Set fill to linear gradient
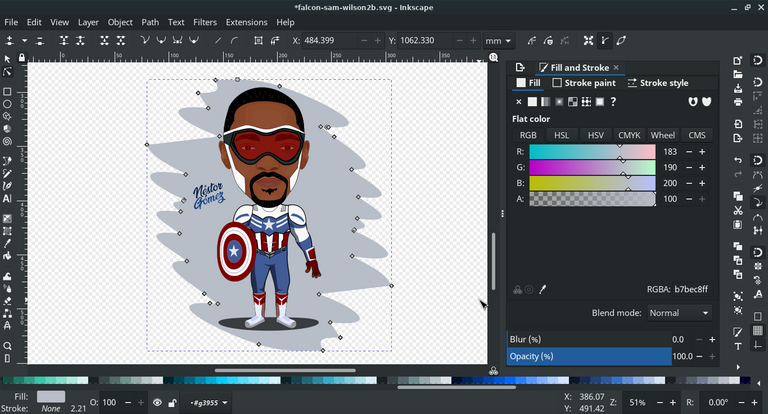Viewport: 768px width, 414px height. [x=546, y=102]
